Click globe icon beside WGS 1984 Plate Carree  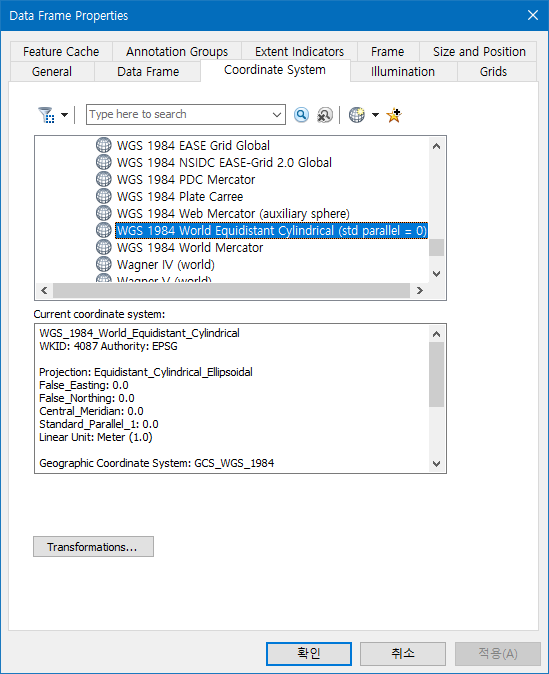click(104, 196)
